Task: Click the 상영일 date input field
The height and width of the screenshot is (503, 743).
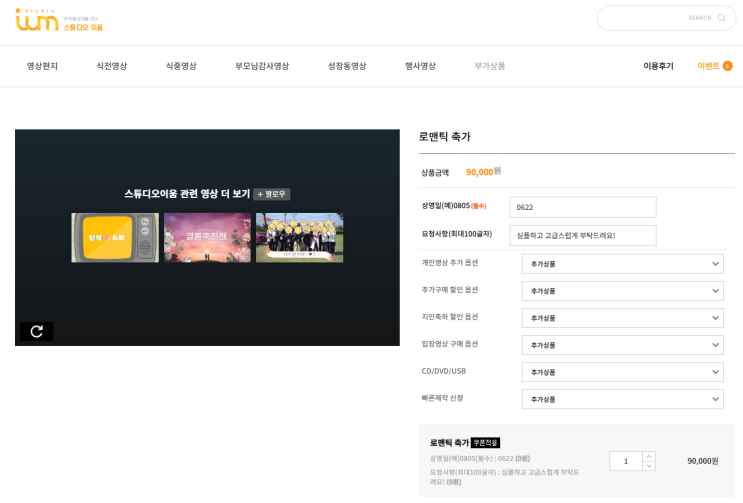Action: tap(583, 207)
